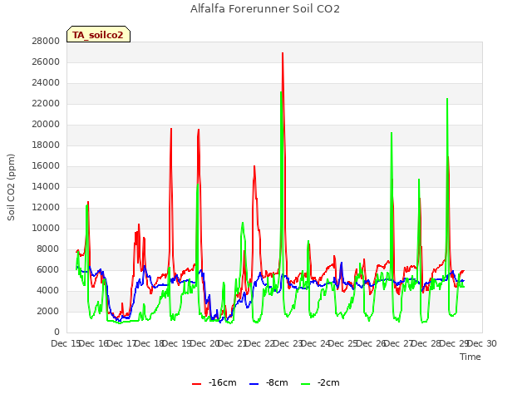Screen dimensions: 532x399
Task: Click the tallest red peak near 27000 ppm
Action: click(283, 53)
